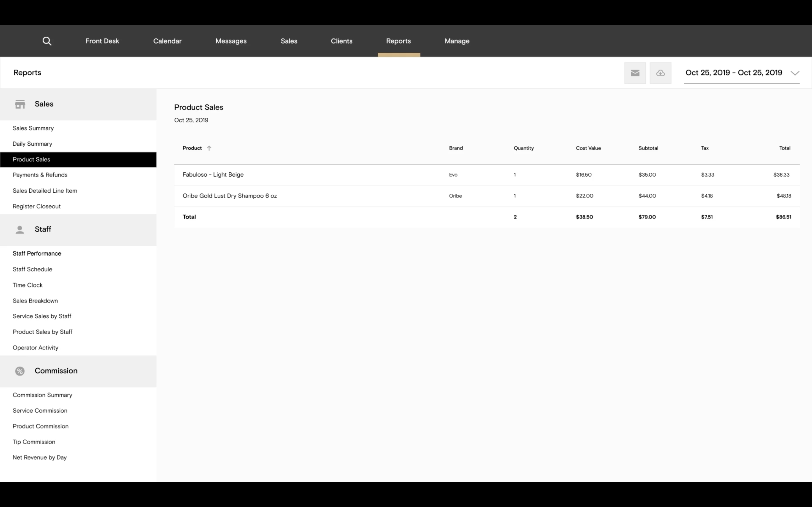View the Staff Performance report
This screenshot has height=507, width=812.
click(x=37, y=253)
